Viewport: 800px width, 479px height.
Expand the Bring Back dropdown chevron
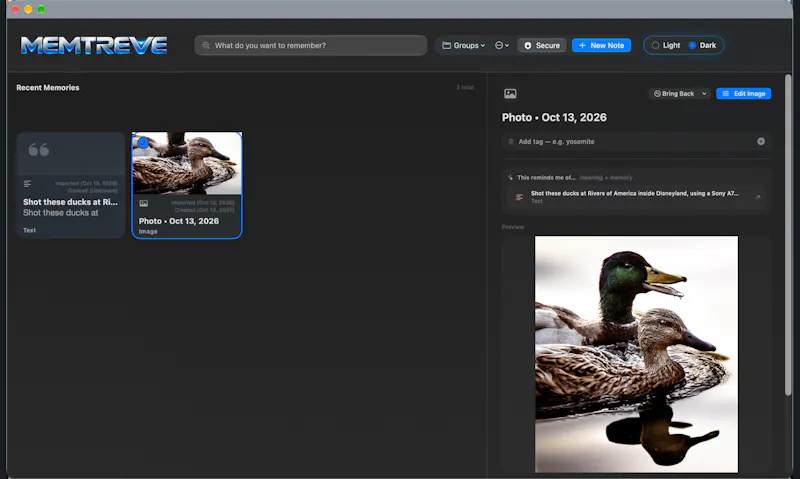pyautogui.click(x=704, y=93)
